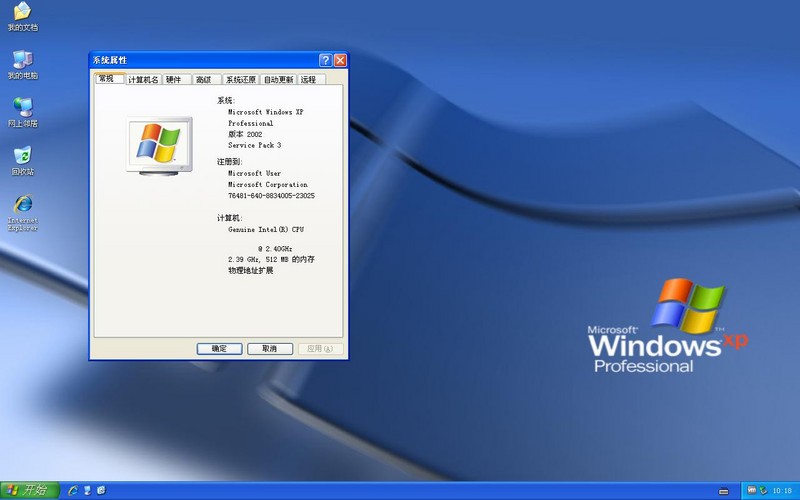This screenshot has height=500, width=800.
Task: Click the Microsoft Windows XP text line
Action: click(265, 112)
